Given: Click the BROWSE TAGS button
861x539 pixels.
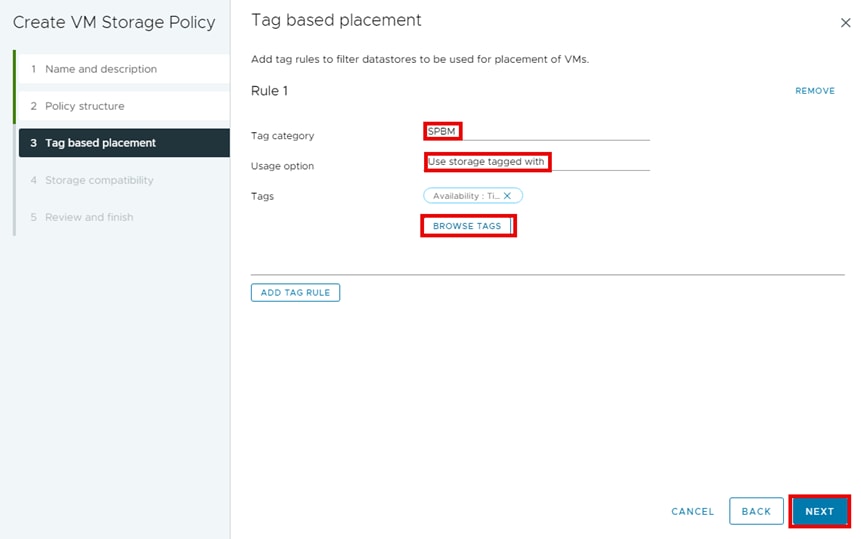Looking at the screenshot, I should click(x=467, y=226).
